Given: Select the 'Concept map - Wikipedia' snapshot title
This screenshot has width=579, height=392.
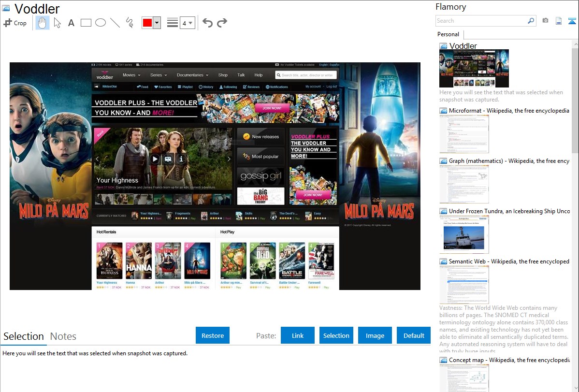Looking at the screenshot, I should (x=509, y=360).
